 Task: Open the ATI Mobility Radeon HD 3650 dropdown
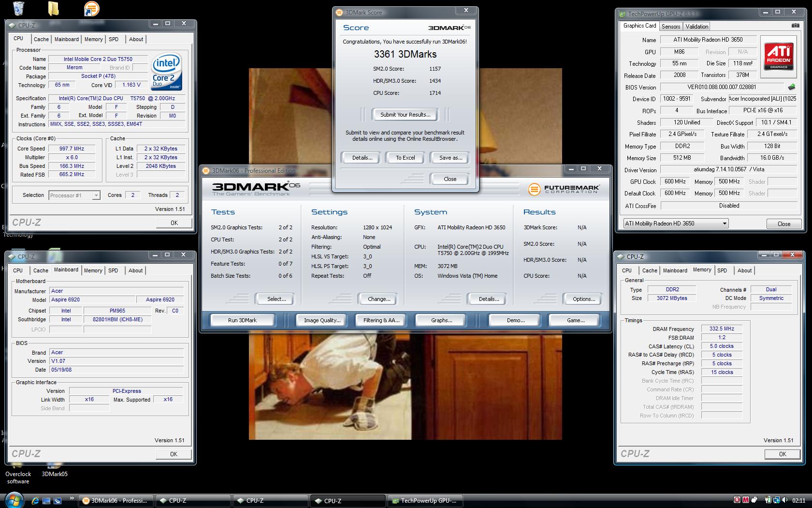pos(675,224)
